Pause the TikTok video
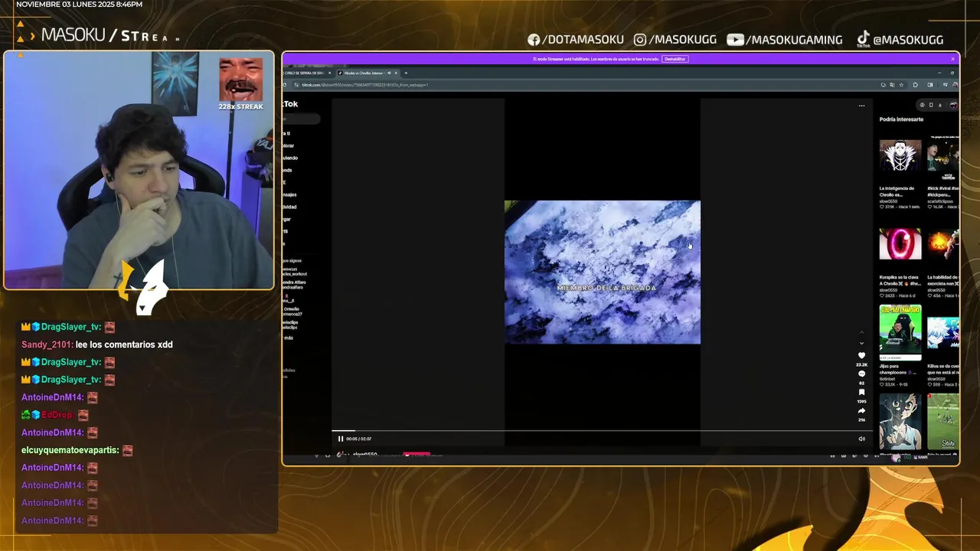980x551 pixels. pyautogui.click(x=341, y=439)
